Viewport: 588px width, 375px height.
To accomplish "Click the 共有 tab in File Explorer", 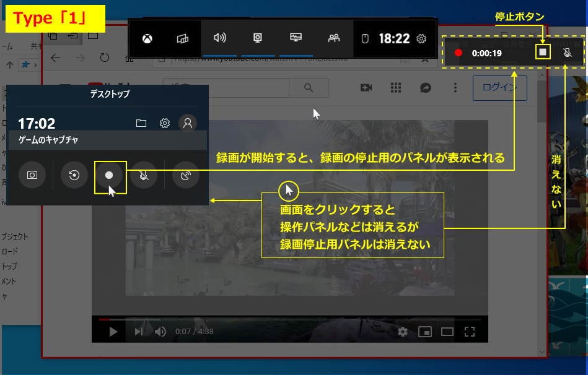I will coord(36,46).
